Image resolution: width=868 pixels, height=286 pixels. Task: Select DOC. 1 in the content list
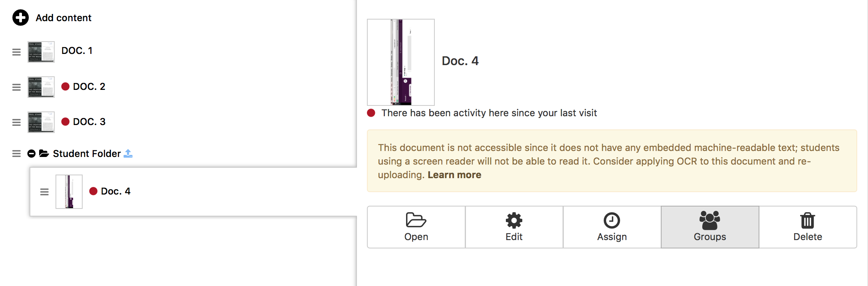click(77, 51)
